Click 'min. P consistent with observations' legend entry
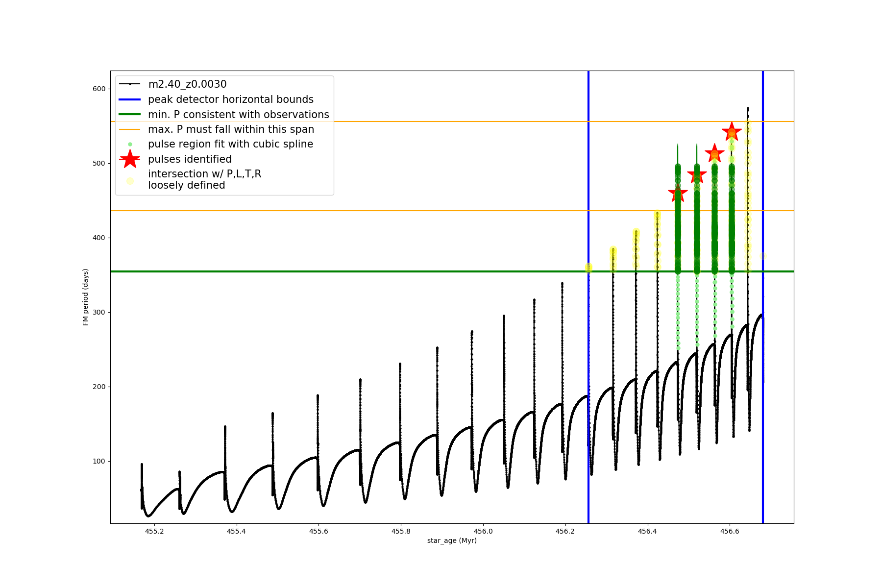Screen dimensions: 882x588 238,114
